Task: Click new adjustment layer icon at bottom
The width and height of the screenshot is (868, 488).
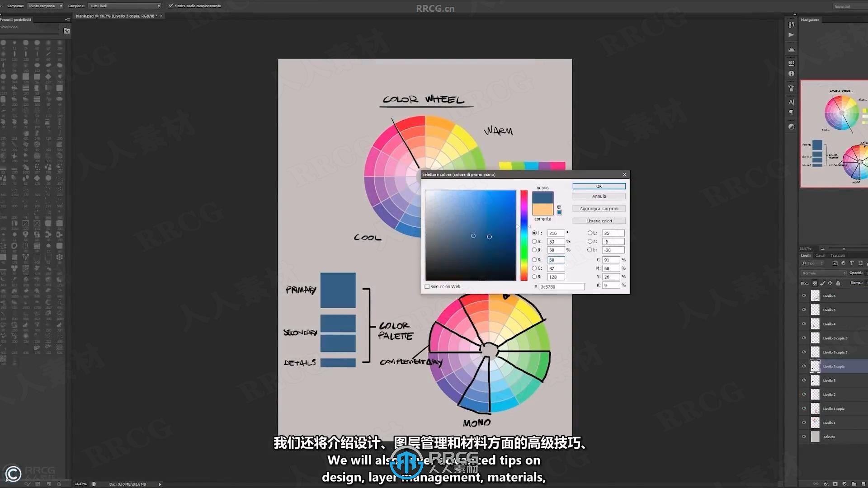Action: tap(844, 484)
